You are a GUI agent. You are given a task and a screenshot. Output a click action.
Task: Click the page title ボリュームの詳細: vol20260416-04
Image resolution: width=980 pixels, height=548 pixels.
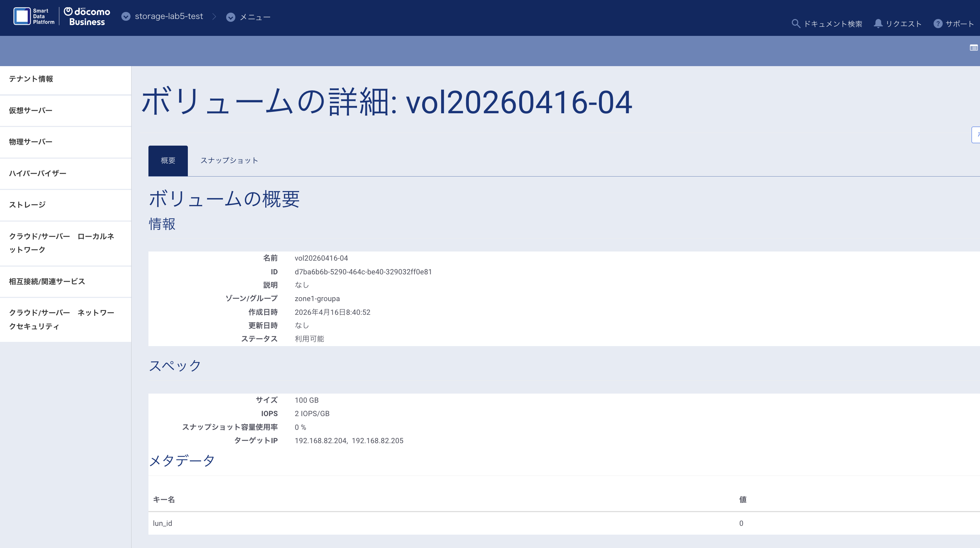click(x=387, y=101)
